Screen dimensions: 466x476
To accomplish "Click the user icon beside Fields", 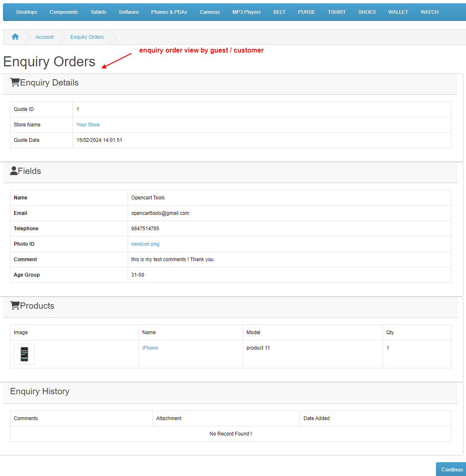I will pyautogui.click(x=14, y=171).
